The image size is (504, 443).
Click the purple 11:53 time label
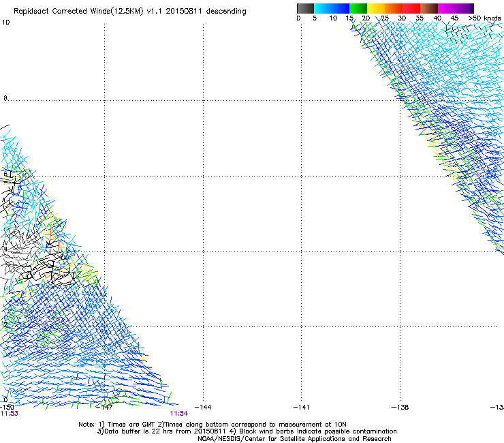(10, 414)
